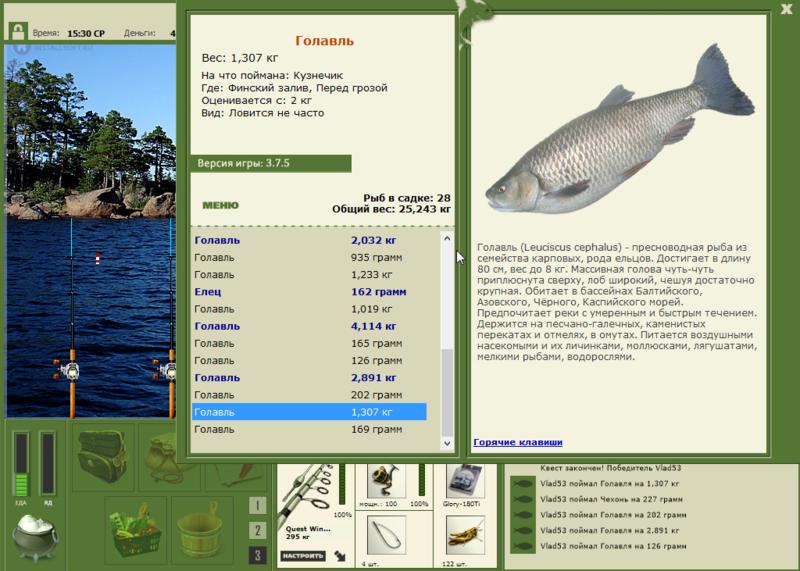Select Елец 162 грамм row
Viewport: 800px width, 571px height.
pyautogui.click(x=309, y=292)
